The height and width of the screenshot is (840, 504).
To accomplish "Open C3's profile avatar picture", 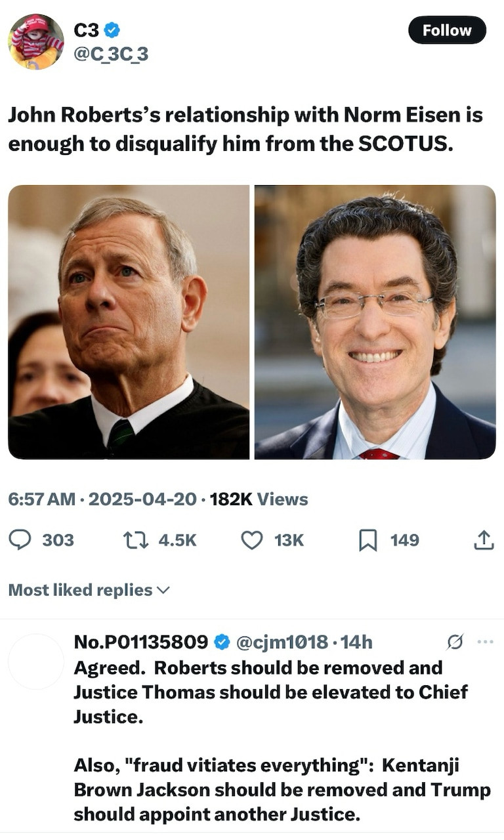I will click(x=36, y=41).
